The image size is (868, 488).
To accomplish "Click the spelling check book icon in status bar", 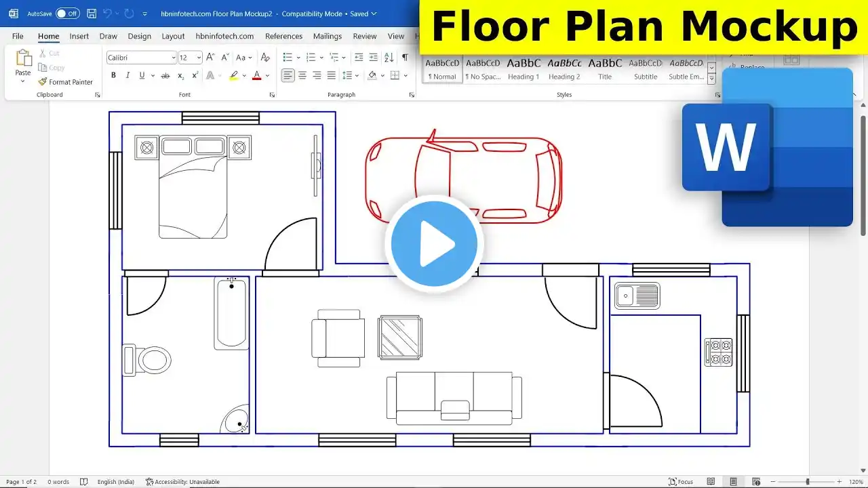I will point(84,482).
